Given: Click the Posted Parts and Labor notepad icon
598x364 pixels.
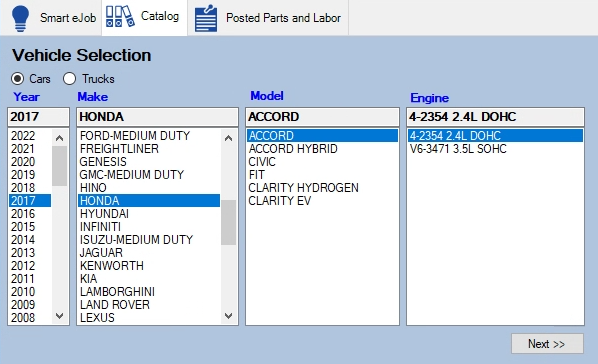Looking at the screenshot, I should 206,18.
